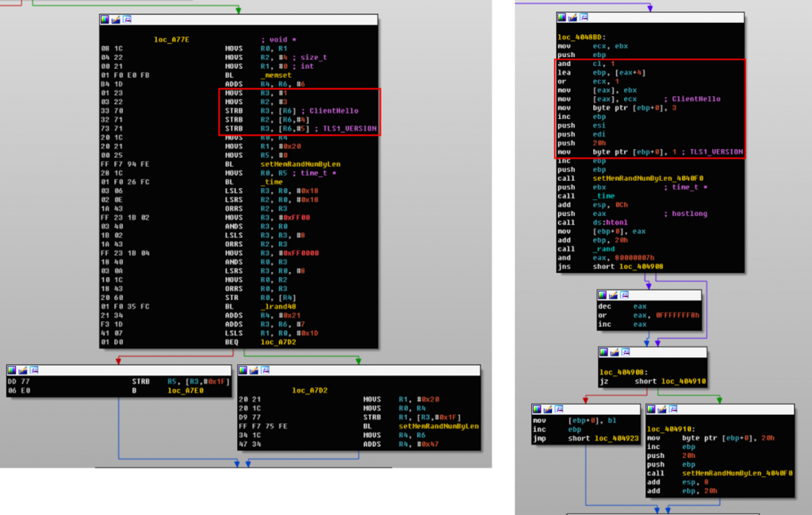Click the pencil edit icon on loc_A77E node
The image size is (812, 515).
click(x=117, y=20)
